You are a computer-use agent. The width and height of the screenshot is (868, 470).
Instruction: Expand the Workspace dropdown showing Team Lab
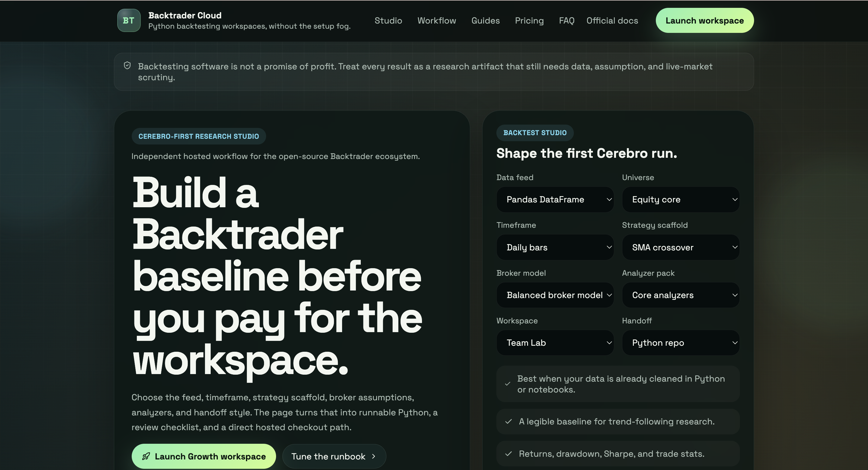click(555, 343)
